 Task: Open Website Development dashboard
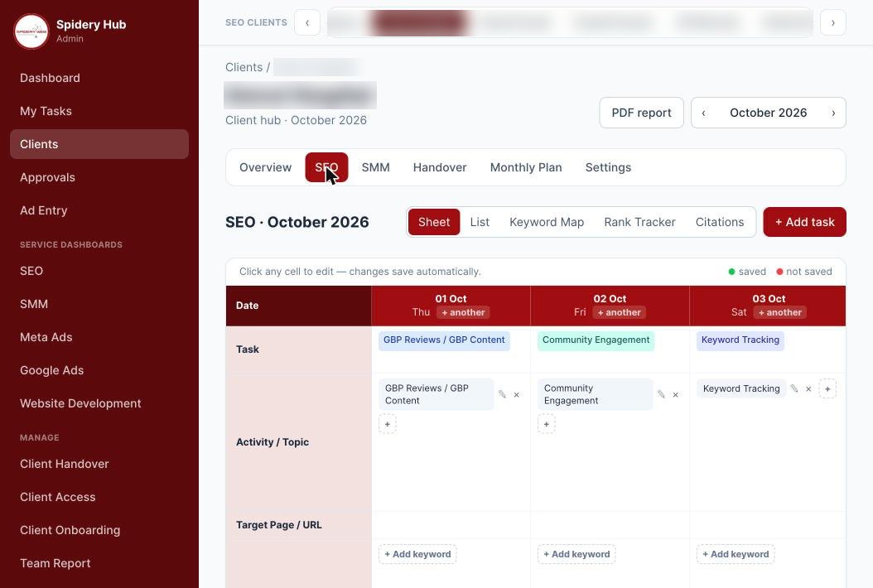[99, 403]
